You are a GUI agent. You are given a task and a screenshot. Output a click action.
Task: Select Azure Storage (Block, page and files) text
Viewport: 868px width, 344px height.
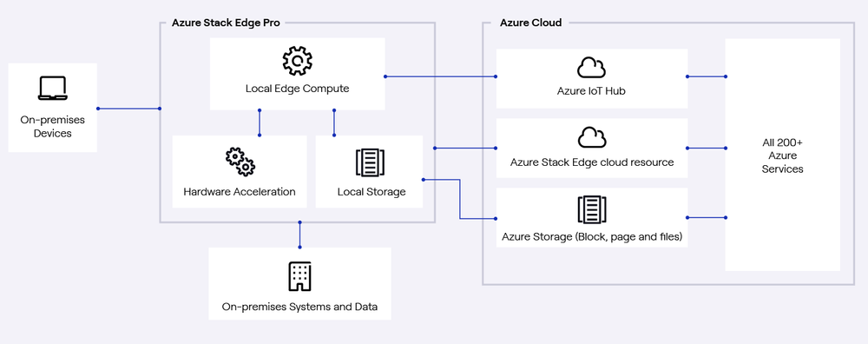pyautogui.click(x=592, y=236)
